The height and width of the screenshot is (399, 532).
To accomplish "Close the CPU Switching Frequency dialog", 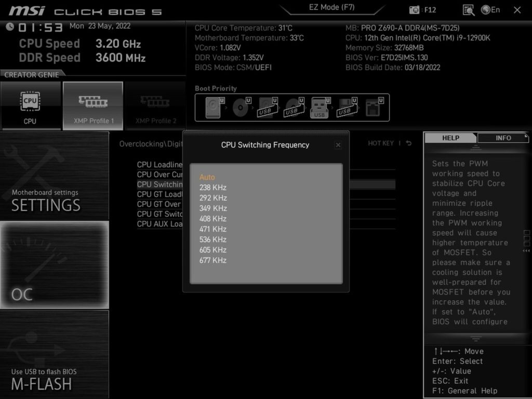I will pyautogui.click(x=338, y=145).
